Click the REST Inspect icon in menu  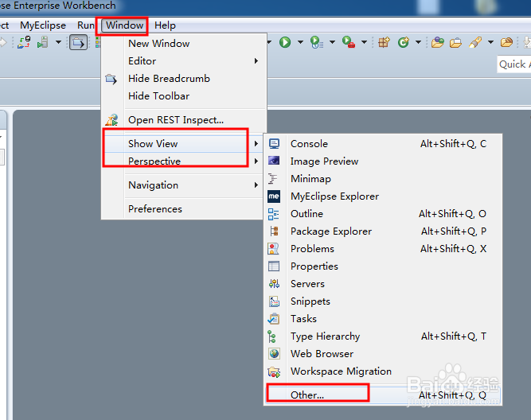111,120
